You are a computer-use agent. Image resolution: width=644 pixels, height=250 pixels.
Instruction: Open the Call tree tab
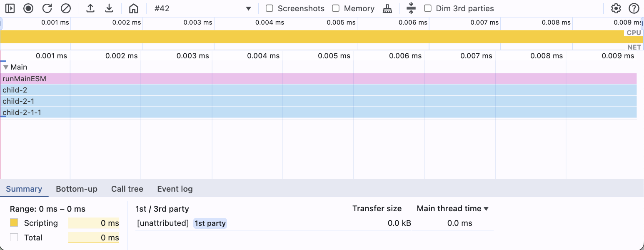coord(127,189)
